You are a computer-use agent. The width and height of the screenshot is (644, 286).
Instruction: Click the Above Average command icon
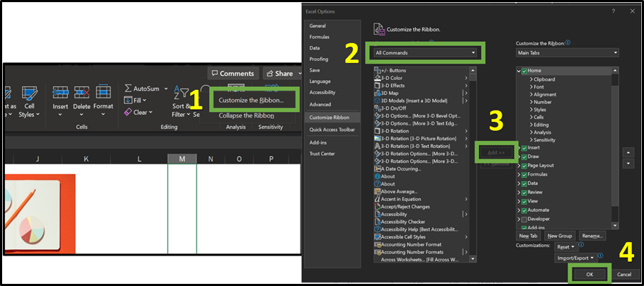378,192
